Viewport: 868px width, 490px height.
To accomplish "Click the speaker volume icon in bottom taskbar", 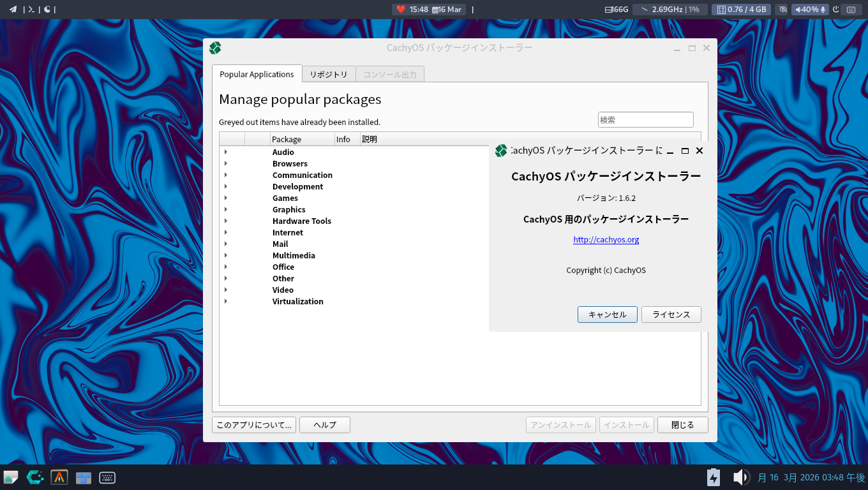I will pyautogui.click(x=740, y=477).
